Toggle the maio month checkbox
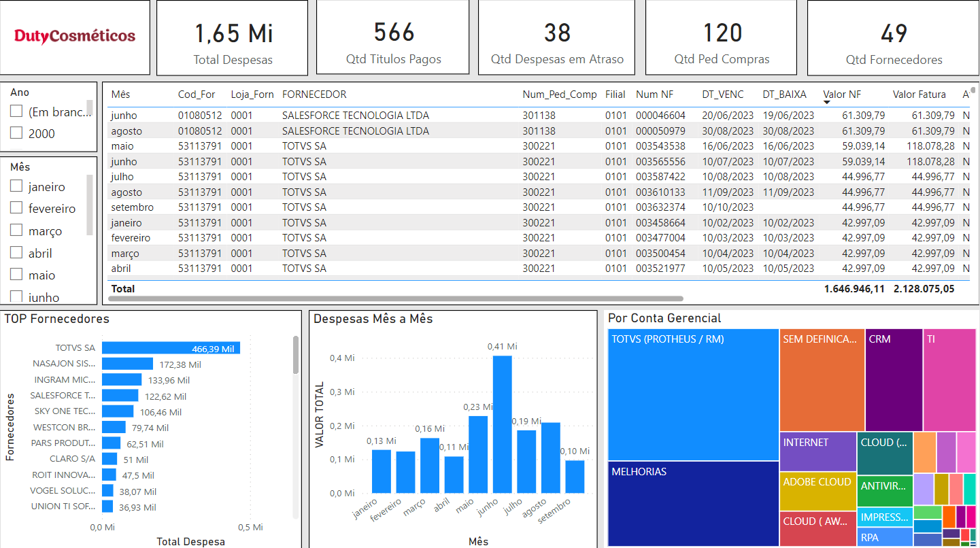The width and height of the screenshot is (980, 548). (16, 275)
